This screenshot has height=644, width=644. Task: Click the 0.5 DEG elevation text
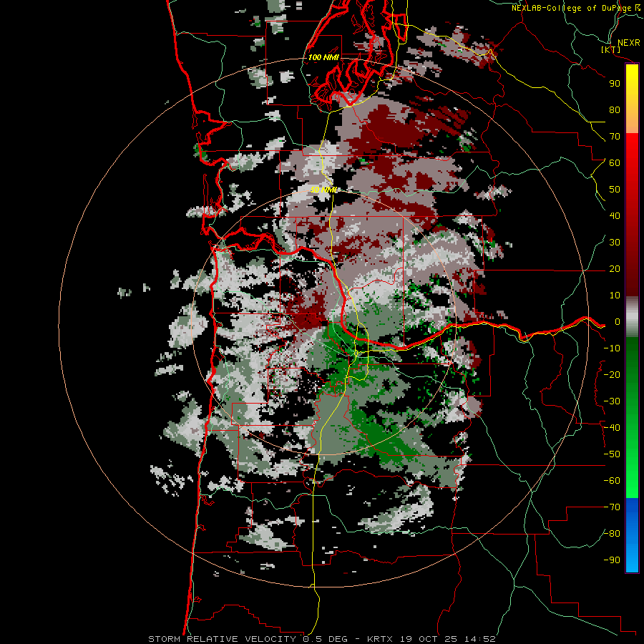326,639
